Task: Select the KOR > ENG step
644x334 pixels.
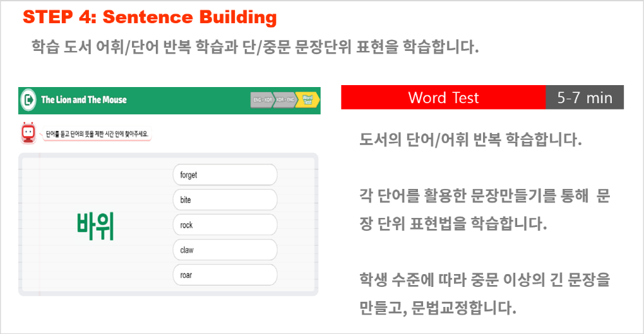Action: 285,100
